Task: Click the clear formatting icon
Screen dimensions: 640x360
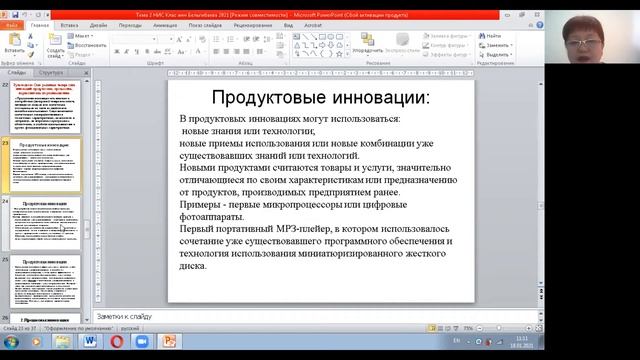Action: [x=202, y=40]
